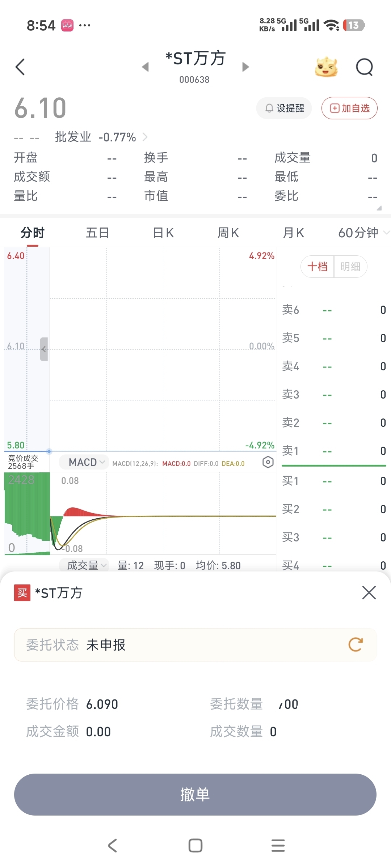
Task: Open the MACD indicator dropdown
Action: (86, 462)
